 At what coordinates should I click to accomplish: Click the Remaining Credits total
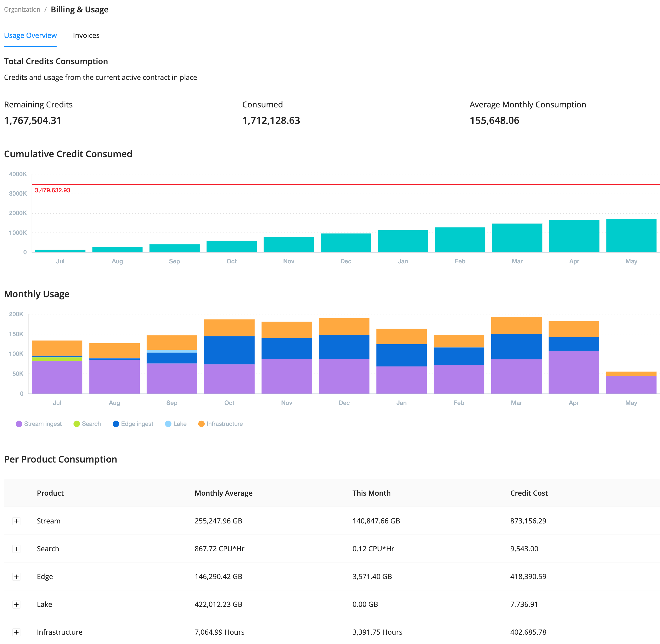point(32,120)
